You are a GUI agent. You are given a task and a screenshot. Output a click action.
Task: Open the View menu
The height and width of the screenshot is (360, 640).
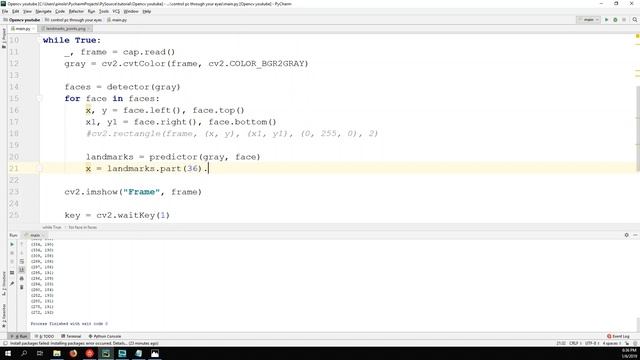(x=27, y=11)
